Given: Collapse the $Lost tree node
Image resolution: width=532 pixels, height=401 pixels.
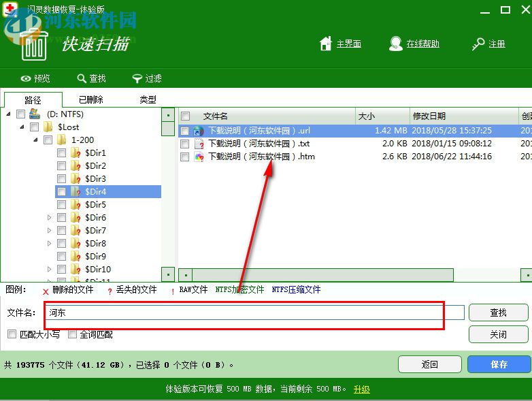Looking at the screenshot, I should tap(22, 127).
